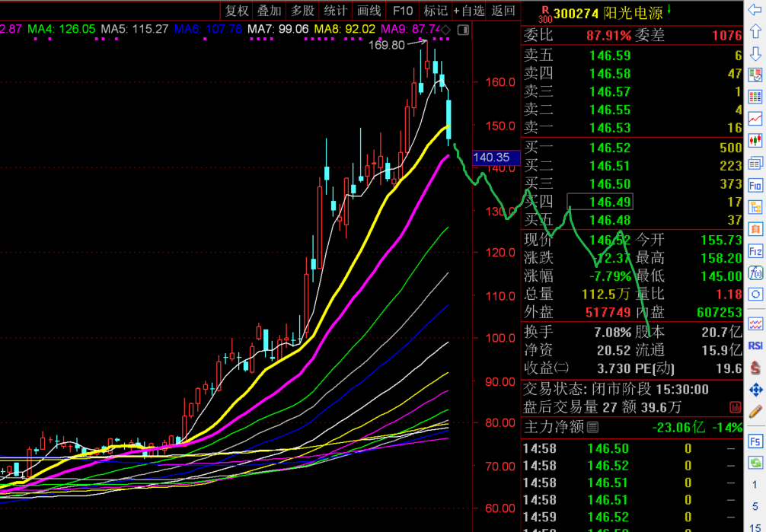
Task: Toggle the panel icon at MA line end
Action: coord(463,30)
